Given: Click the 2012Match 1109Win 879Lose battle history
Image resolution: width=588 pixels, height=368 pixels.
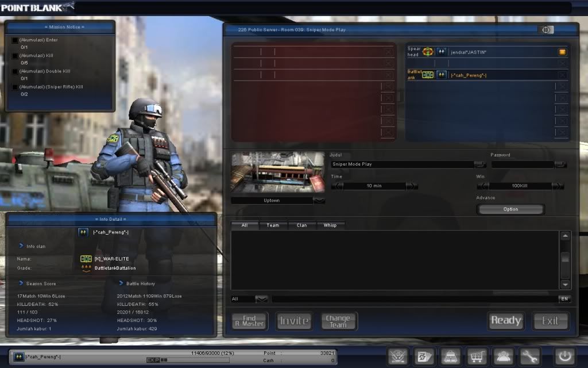Looking at the screenshot, I should pos(149,296).
